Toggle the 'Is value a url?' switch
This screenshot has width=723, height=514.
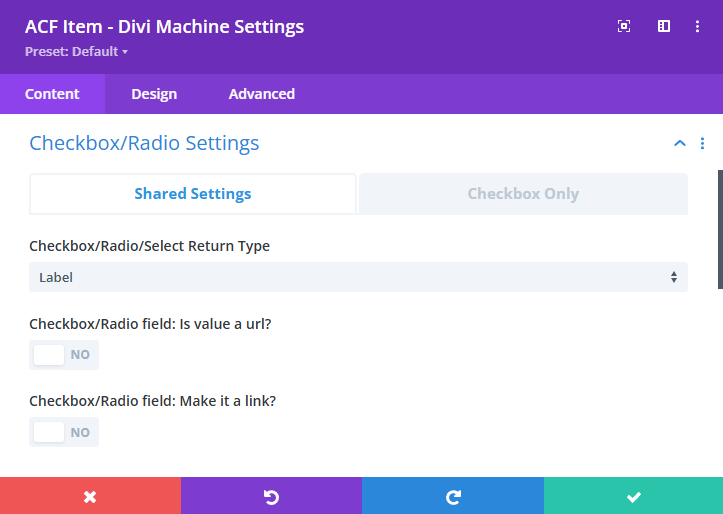click(x=64, y=355)
